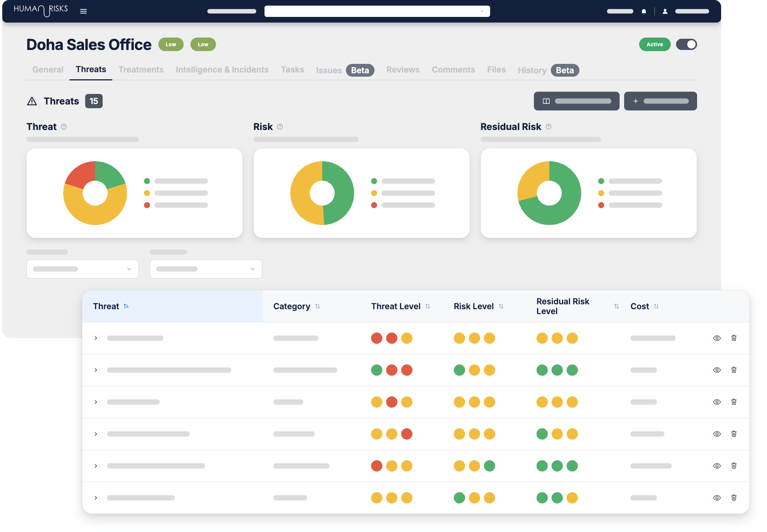
Task: Click the green Active status badge
Action: [x=655, y=44]
